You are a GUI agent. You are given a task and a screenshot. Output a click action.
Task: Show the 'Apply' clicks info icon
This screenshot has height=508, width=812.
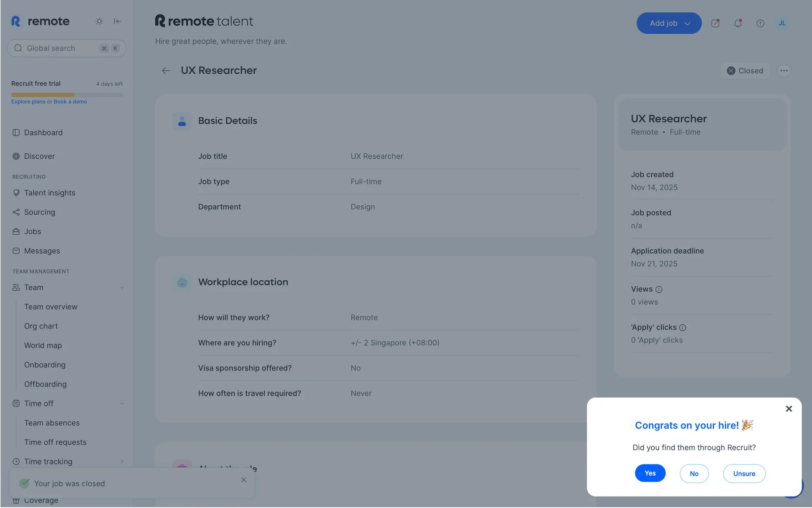click(683, 328)
